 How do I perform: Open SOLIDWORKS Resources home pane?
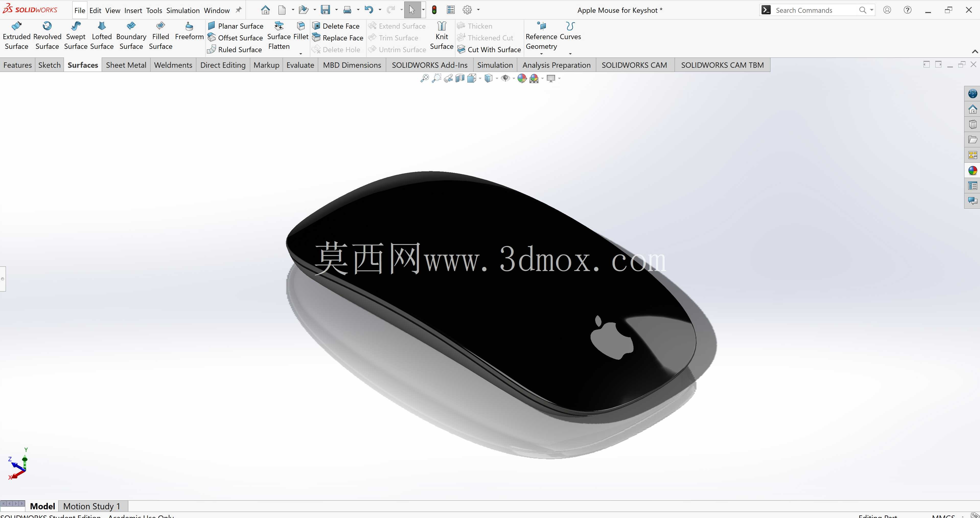[x=972, y=109]
